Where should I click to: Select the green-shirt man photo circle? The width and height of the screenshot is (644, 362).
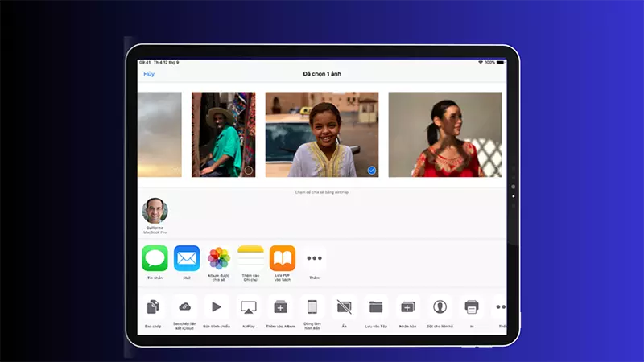(x=249, y=171)
